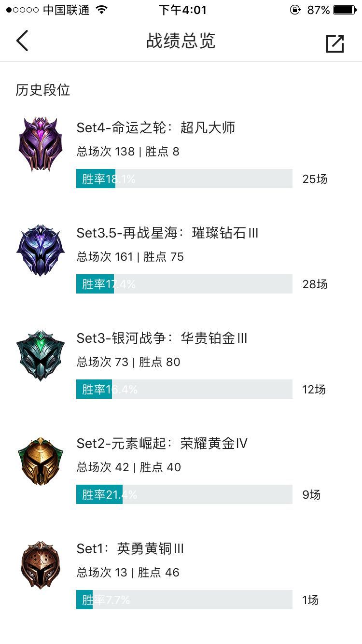Tap the battery icon in status bar
Image resolution: width=362 pixels, height=644 pixels.
pyautogui.click(x=345, y=10)
